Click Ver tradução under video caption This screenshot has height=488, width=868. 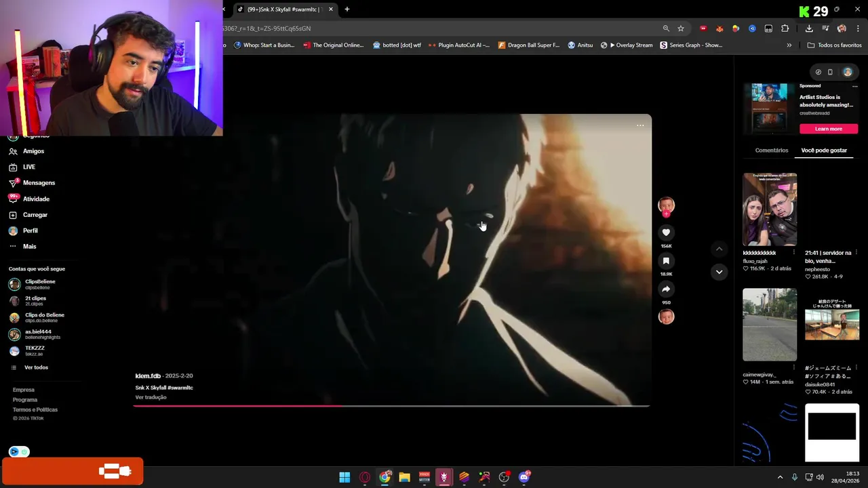(x=151, y=397)
